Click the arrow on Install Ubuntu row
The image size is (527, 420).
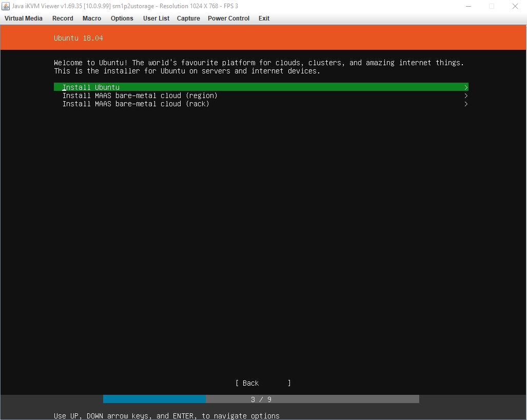466,87
